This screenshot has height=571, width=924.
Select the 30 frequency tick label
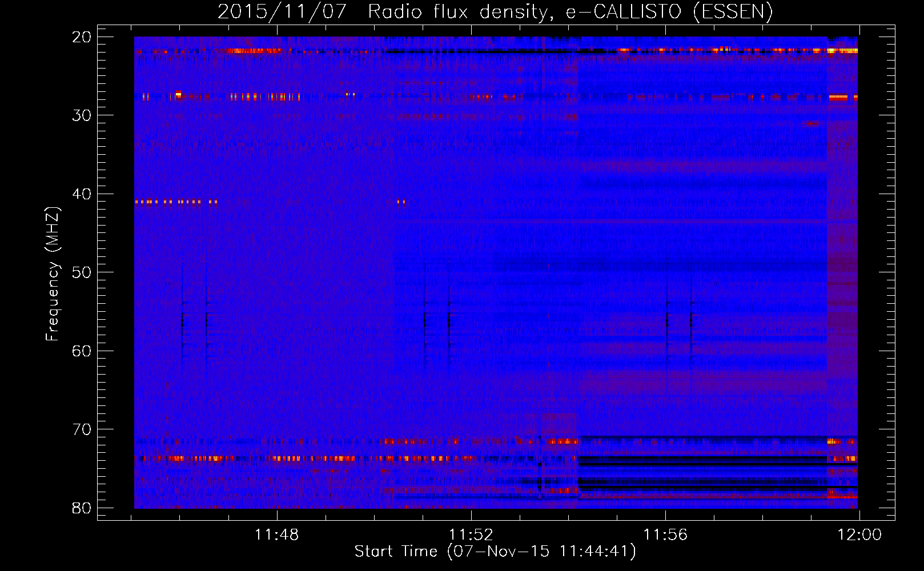click(82, 115)
